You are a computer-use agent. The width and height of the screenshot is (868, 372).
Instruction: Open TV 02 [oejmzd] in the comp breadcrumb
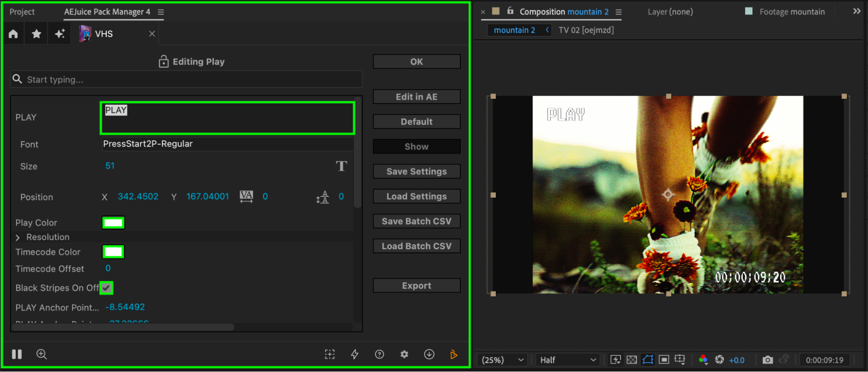[586, 30]
